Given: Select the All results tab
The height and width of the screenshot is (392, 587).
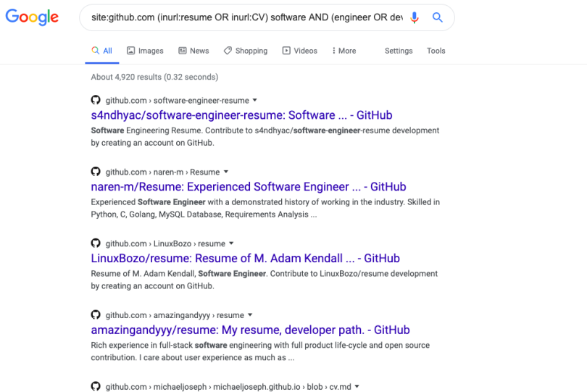Looking at the screenshot, I should click(102, 51).
